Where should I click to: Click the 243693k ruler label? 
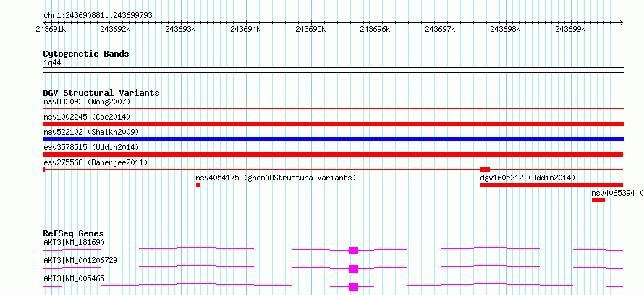(181, 29)
